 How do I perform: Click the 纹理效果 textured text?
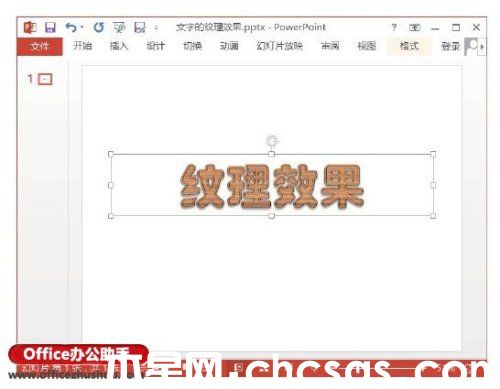click(x=272, y=186)
